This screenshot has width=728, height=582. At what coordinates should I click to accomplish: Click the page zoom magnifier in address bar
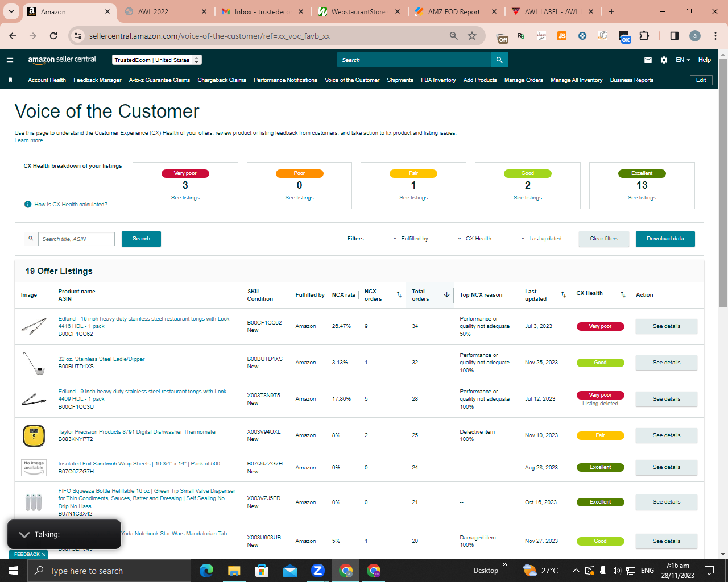point(454,36)
